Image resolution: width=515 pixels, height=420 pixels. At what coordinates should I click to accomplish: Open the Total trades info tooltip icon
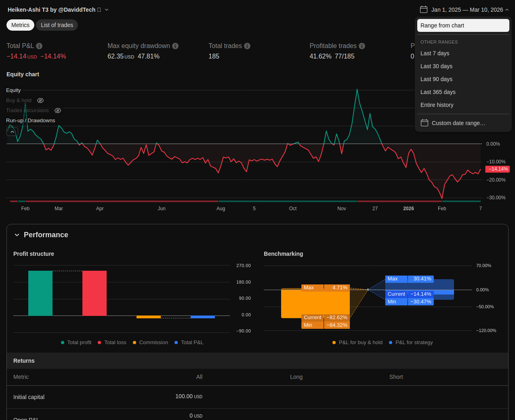247,46
